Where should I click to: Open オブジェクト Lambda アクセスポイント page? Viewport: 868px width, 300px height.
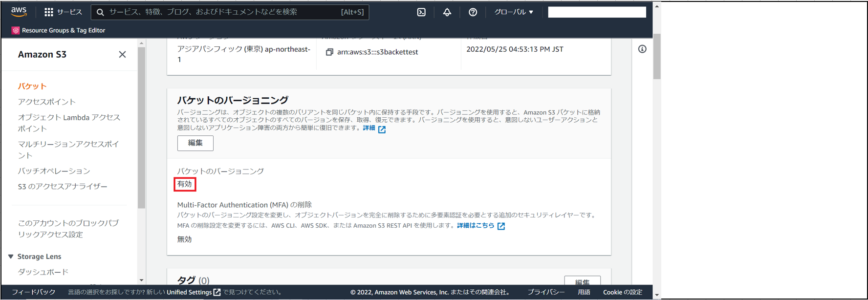coord(69,123)
